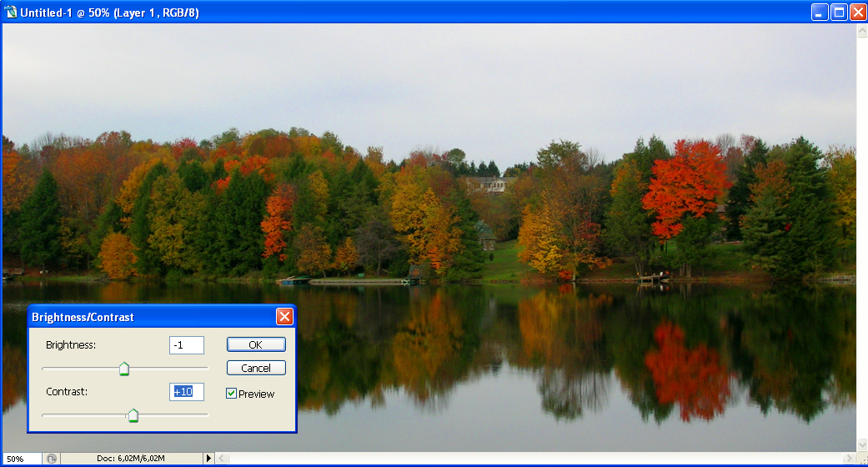Screen dimensions: 868x467
Task: Click the Doc size info in status bar
Action: (x=132, y=459)
